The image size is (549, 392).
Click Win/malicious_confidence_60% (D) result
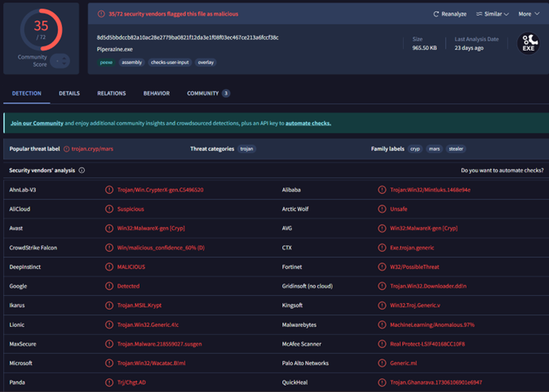161,248
